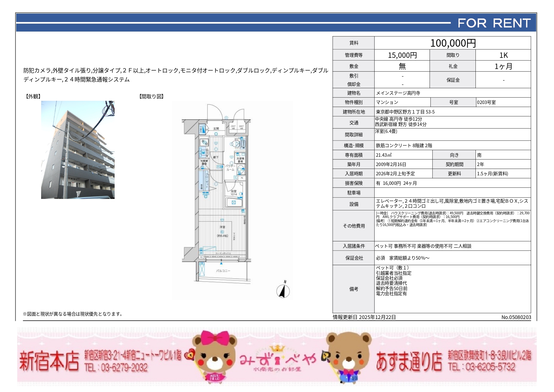Click the address 東京都中野区野方1丁目 53-5

coord(405,112)
